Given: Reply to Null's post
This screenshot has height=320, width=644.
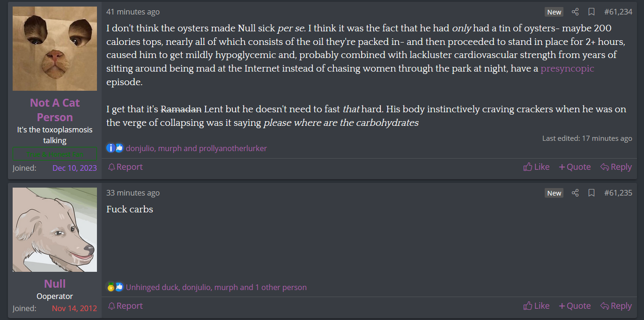Looking at the screenshot, I should point(616,306).
